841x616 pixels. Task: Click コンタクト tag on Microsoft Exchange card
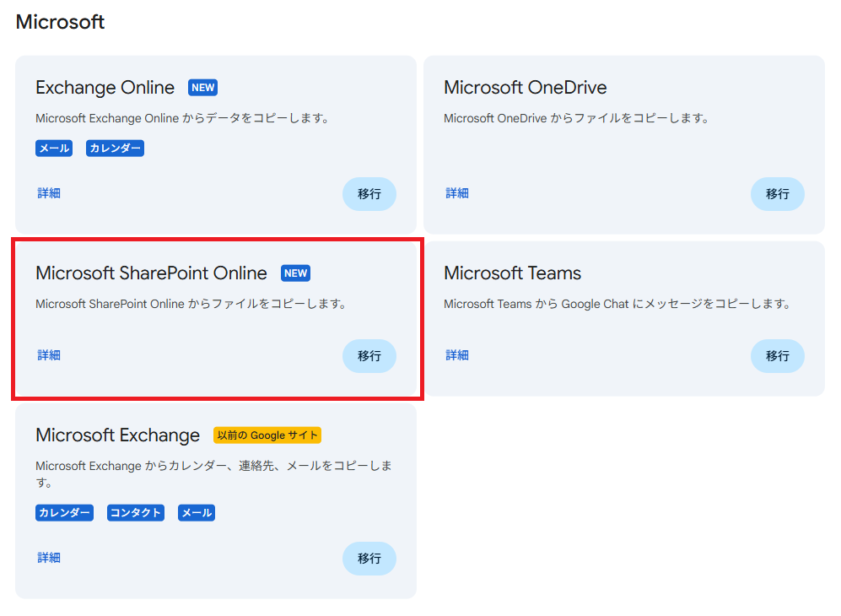[136, 512]
